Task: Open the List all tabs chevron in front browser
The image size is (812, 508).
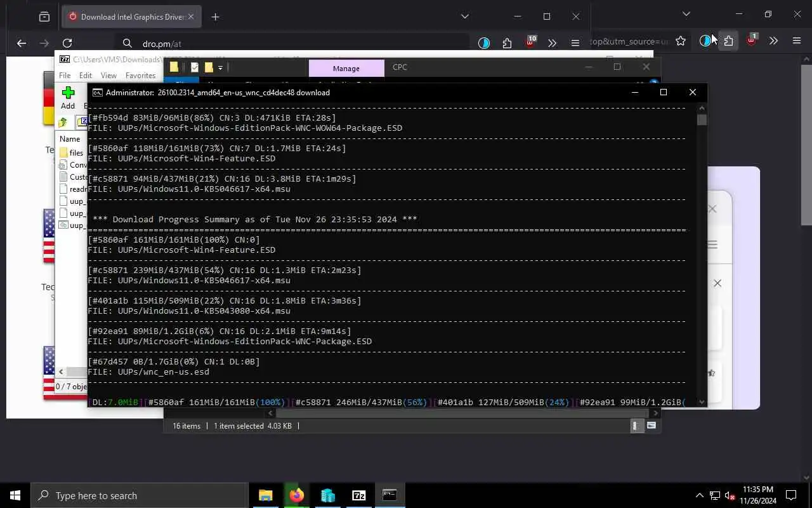Action: (465, 17)
